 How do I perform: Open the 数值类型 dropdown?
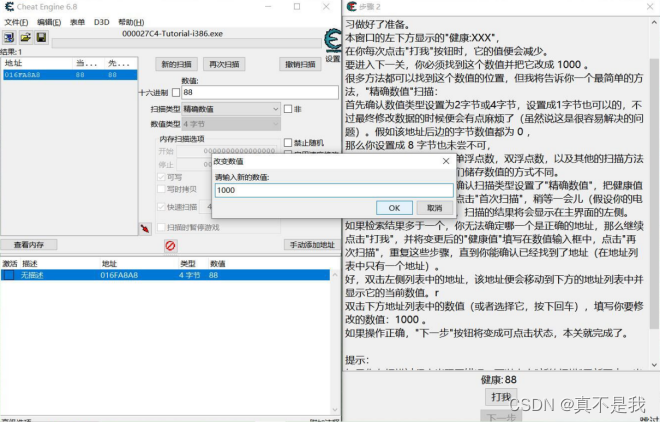(x=231, y=124)
